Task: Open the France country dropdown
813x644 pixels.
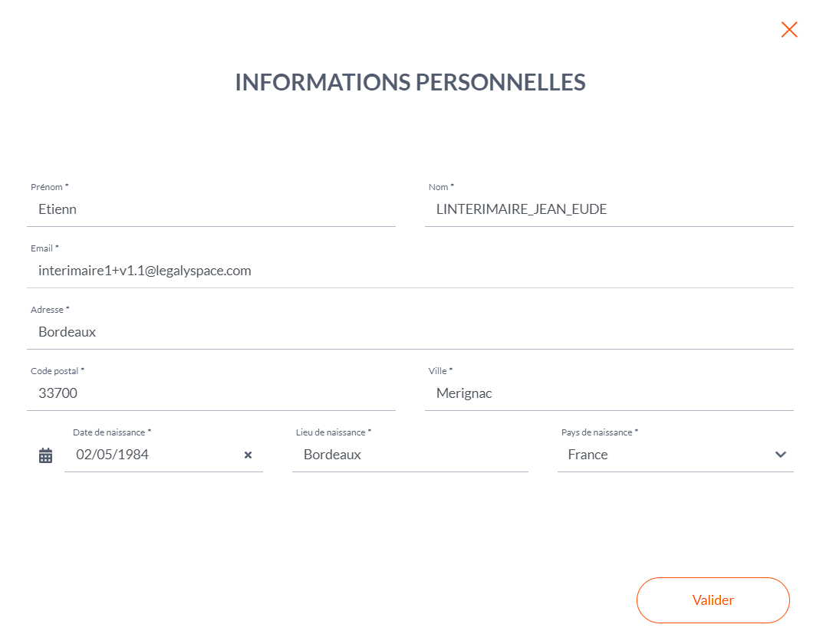Action: pyautogui.click(x=675, y=455)
